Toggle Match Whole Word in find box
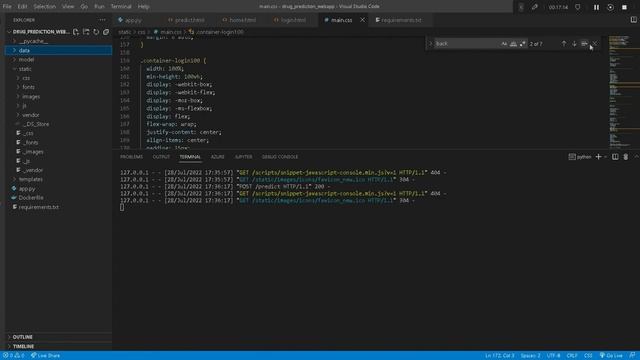The image size is (640, 360). [513, 44]
